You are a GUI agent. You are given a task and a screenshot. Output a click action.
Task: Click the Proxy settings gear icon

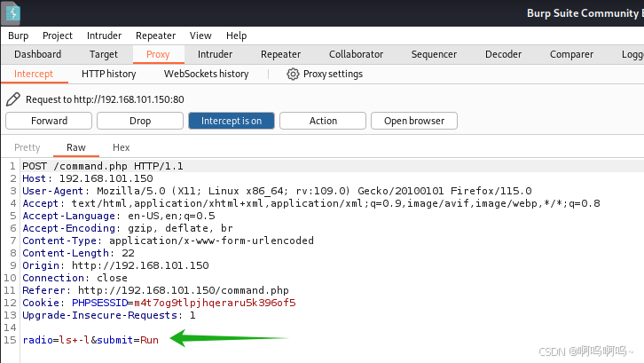coord(293,74)
